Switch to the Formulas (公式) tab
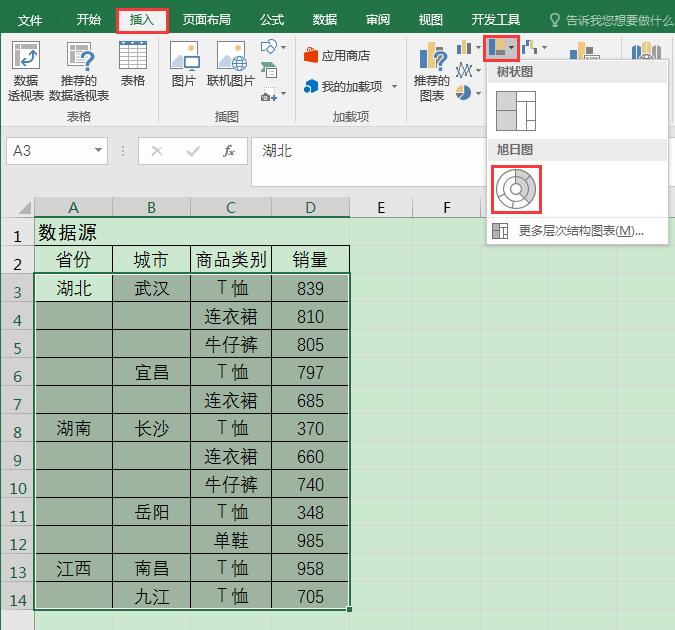The width and height of the screenshot is (675, 630). [272, 19]
